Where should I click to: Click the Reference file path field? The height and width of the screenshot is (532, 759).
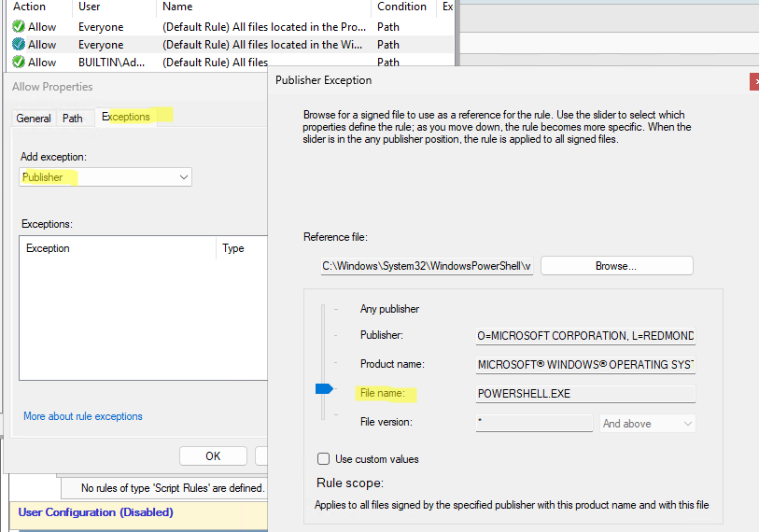[x=427, y=267]
